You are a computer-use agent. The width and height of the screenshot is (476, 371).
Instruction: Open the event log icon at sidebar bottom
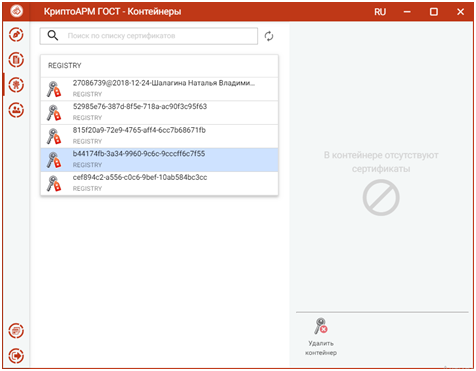16,331
